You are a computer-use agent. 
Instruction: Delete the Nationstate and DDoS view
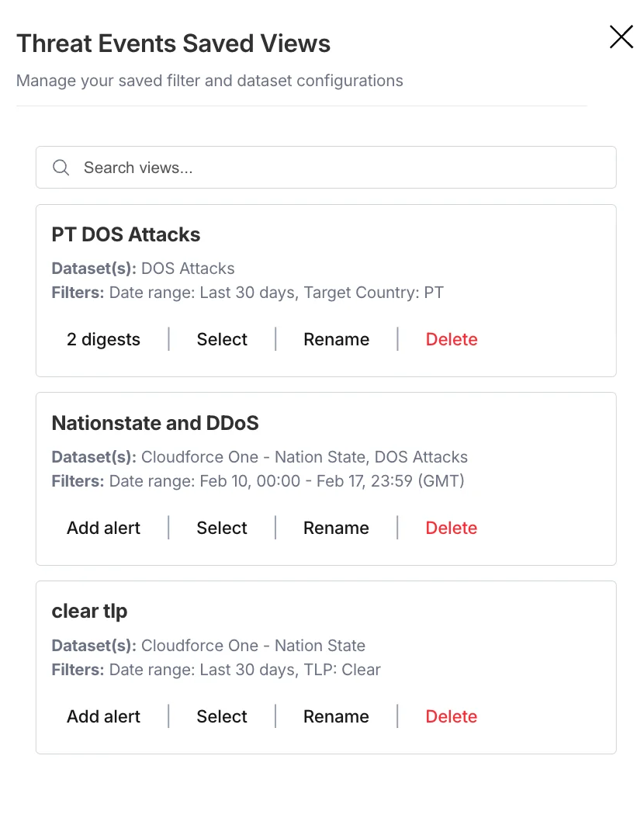point(451,528)
